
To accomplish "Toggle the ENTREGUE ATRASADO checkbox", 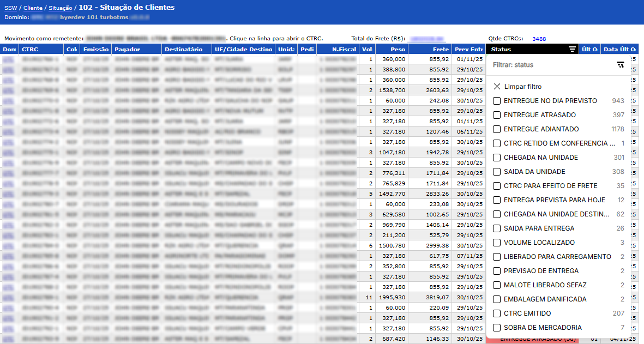I will [496, 115].
